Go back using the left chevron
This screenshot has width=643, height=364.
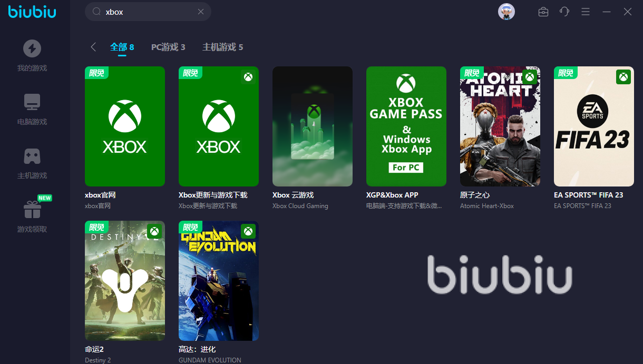click(x=93, y=47)
